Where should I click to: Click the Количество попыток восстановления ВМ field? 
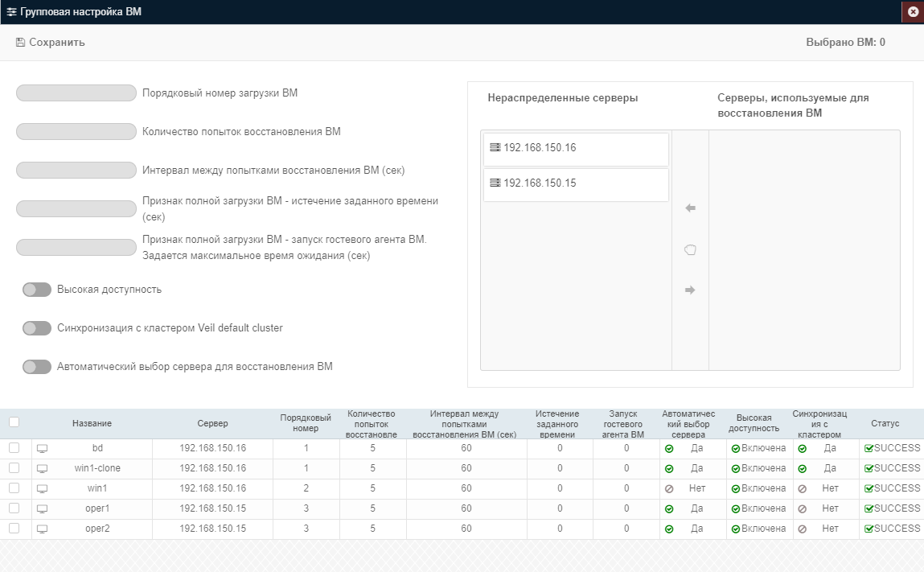(76, 131)
